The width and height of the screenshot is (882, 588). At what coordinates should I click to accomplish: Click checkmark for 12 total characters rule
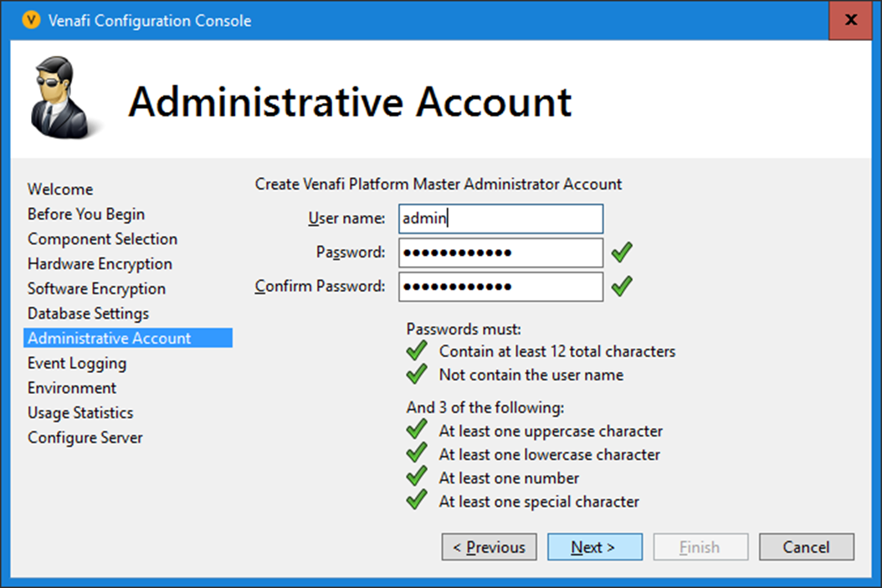click(417, 351)
